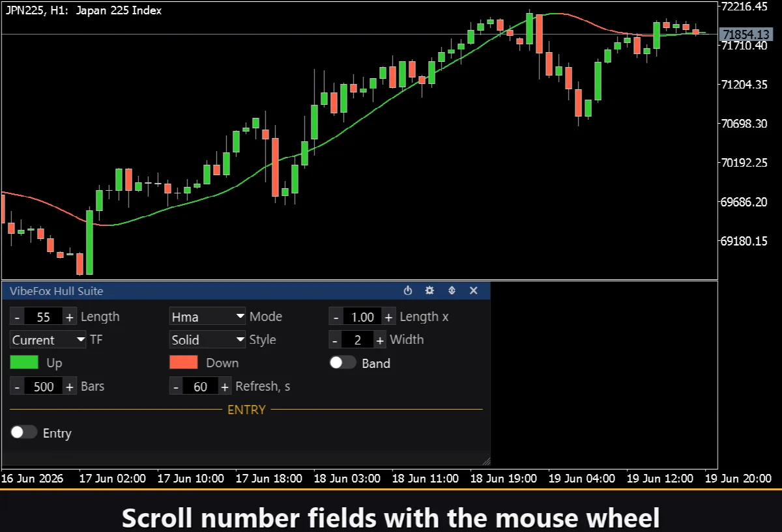Viewport: 782px width, 532px height.
Task: Click the VibeFox Hull Suite title text
Action: click(x=56, y=291)
